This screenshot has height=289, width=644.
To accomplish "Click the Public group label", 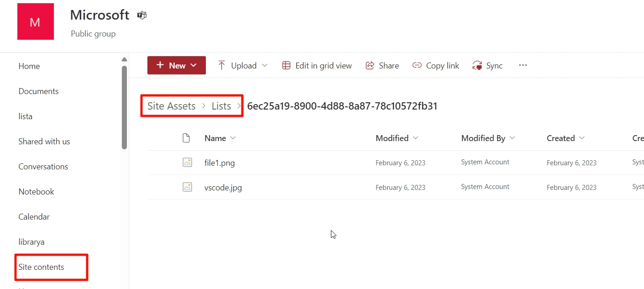I will click(93, 34).
